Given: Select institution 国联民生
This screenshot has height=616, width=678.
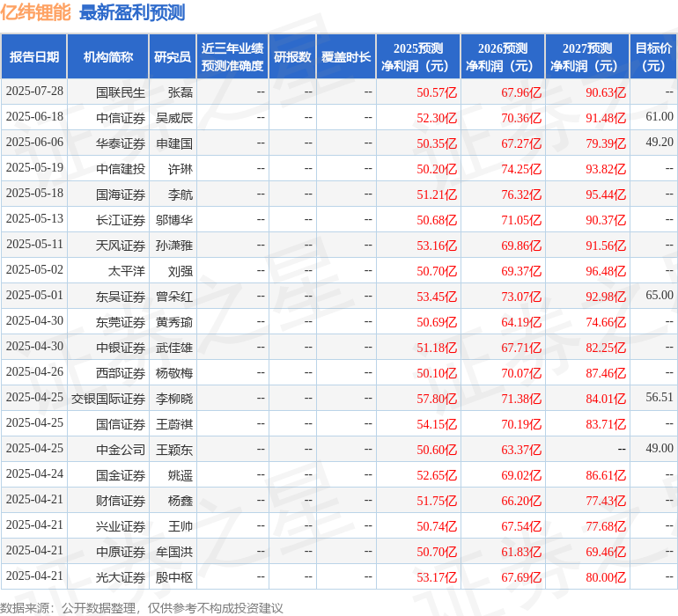Looking at the screenshot, I should [x=121, y=92].
